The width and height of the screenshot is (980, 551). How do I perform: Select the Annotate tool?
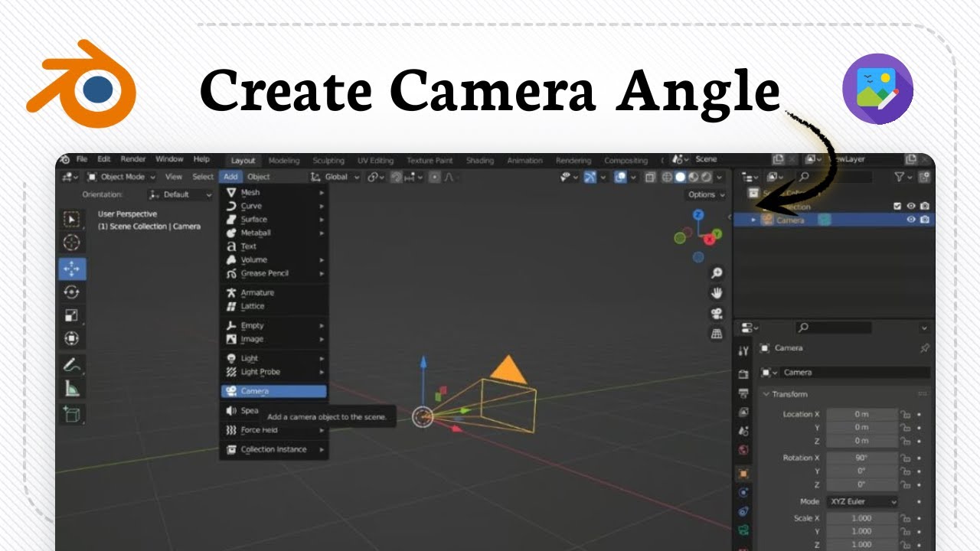click(72, 364)
